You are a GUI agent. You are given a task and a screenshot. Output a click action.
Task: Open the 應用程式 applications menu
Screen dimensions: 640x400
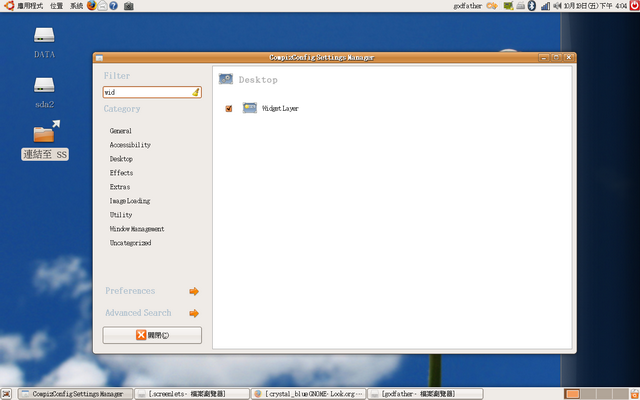click(x=30, y=6)
